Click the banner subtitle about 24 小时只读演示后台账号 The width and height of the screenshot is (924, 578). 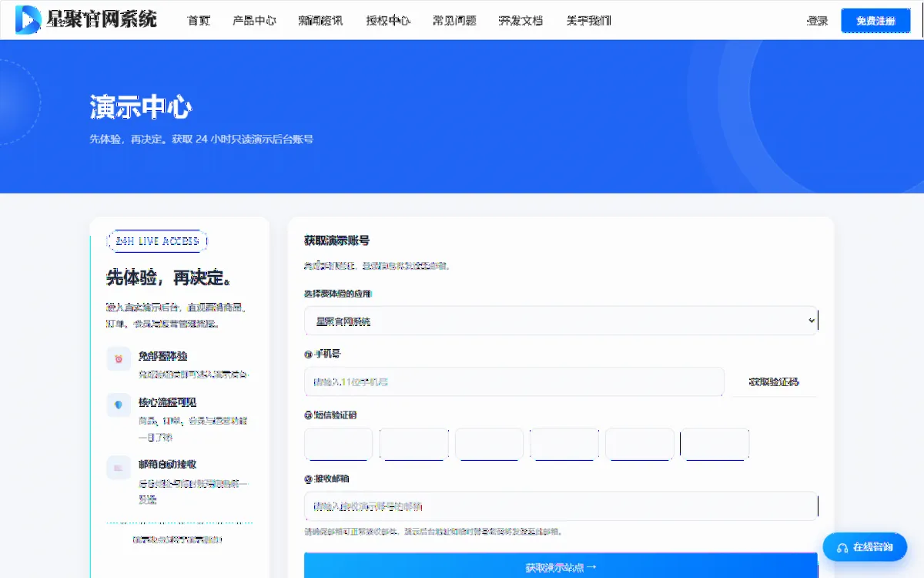(201, 139)
